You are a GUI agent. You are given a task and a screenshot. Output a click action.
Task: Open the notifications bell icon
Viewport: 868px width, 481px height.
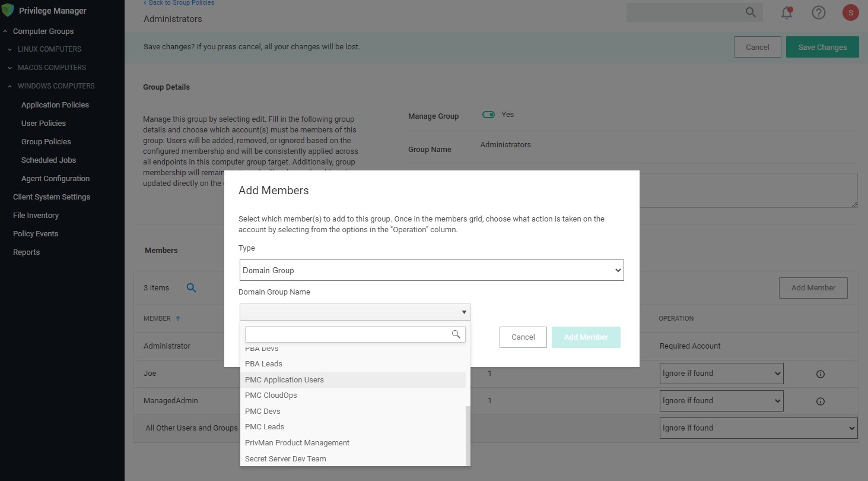click(787, 12)
